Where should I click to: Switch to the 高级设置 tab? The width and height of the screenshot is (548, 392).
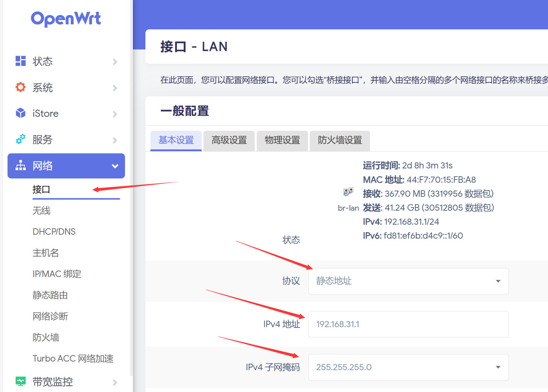pyautogui.click(x=229, y=140)
